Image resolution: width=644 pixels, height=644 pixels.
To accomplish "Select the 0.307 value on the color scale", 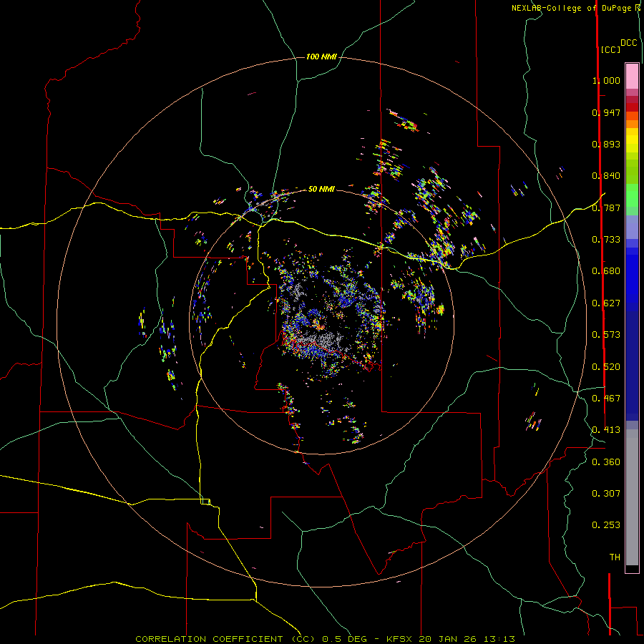I will coord(606,494).
